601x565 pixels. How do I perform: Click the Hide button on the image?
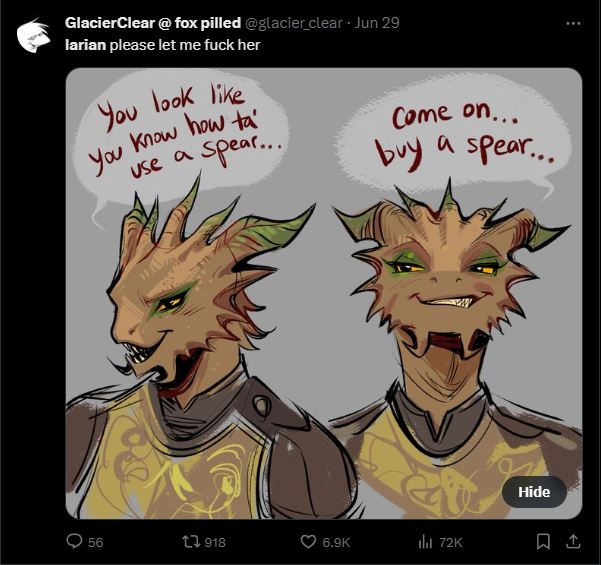[x=534, y=492]
